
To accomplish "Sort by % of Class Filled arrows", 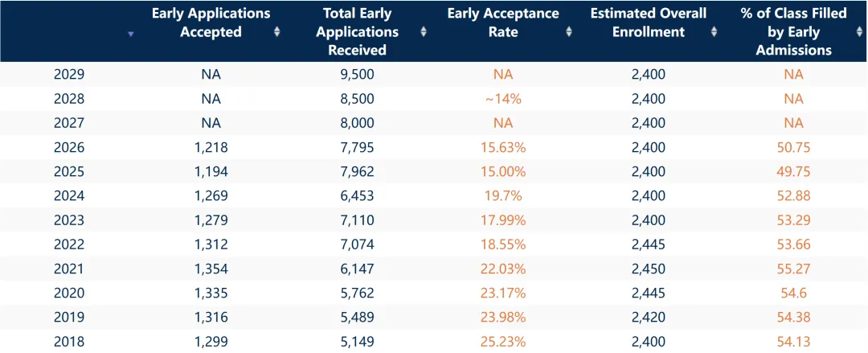I will (859, 32).
